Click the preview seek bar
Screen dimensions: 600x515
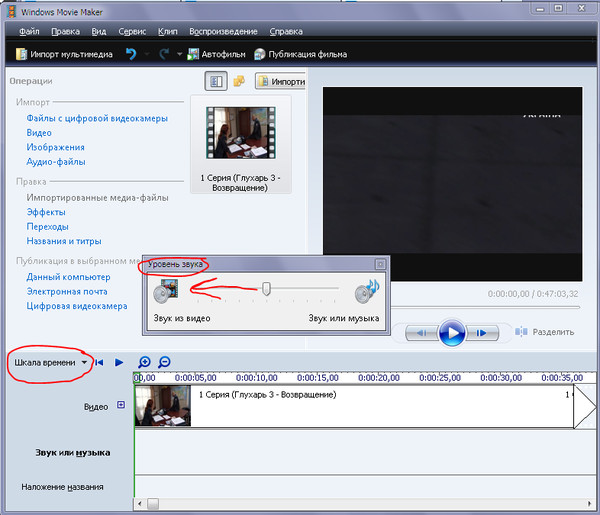pyautogui.click(x=485, y=307)
